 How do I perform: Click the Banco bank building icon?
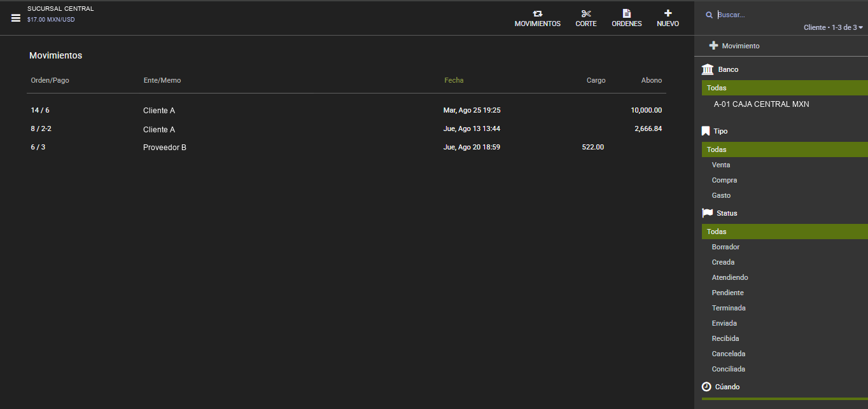(x=708, y=69)
